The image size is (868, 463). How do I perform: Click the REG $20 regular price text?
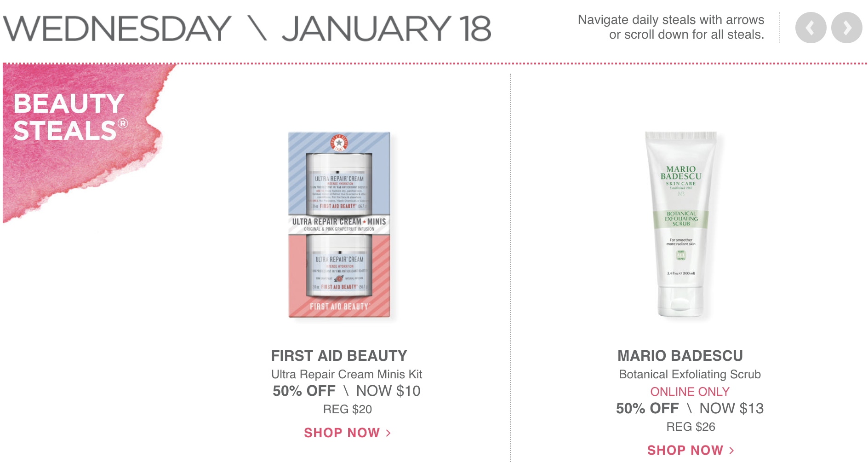(347, 409)
